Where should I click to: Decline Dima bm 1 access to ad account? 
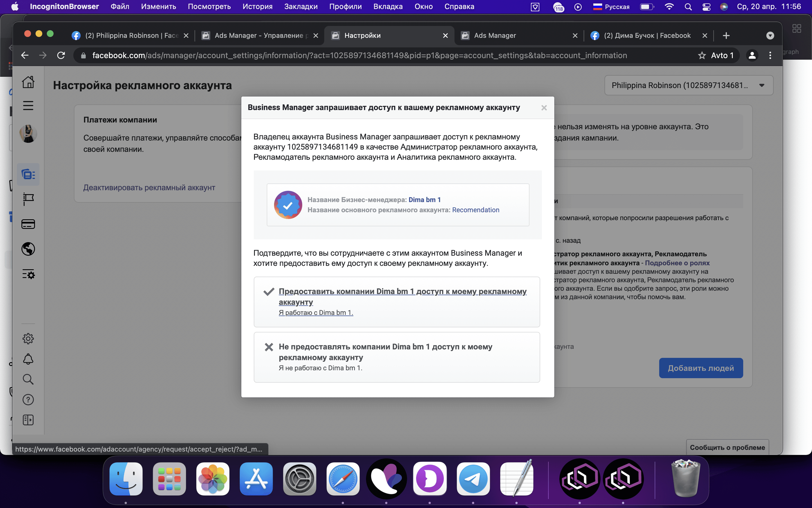(397, 357)
